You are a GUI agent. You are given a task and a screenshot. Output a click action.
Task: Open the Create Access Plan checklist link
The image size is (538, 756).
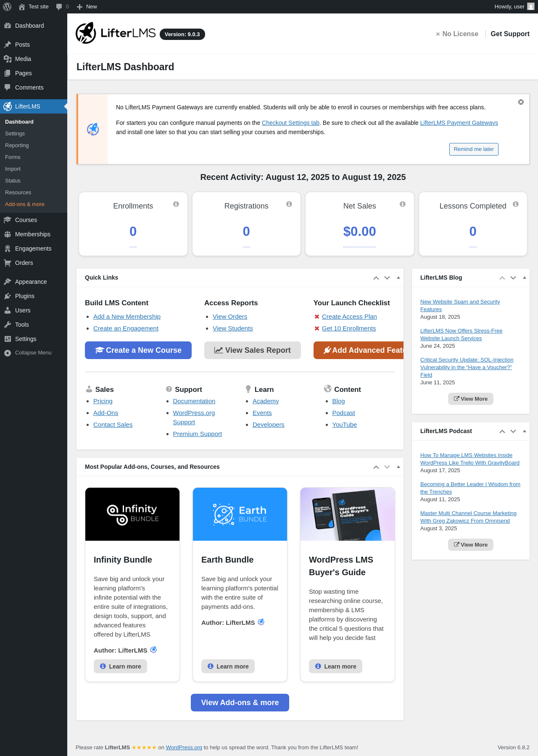tap(349, 317)
